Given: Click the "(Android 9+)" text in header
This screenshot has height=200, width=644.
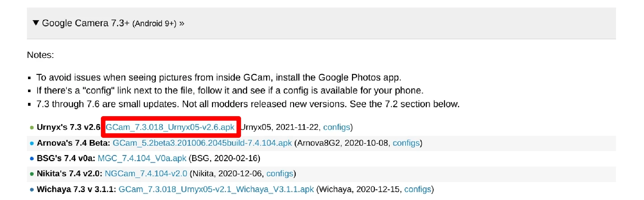Looking at the screenshot, I should click(x=154, y=24).
